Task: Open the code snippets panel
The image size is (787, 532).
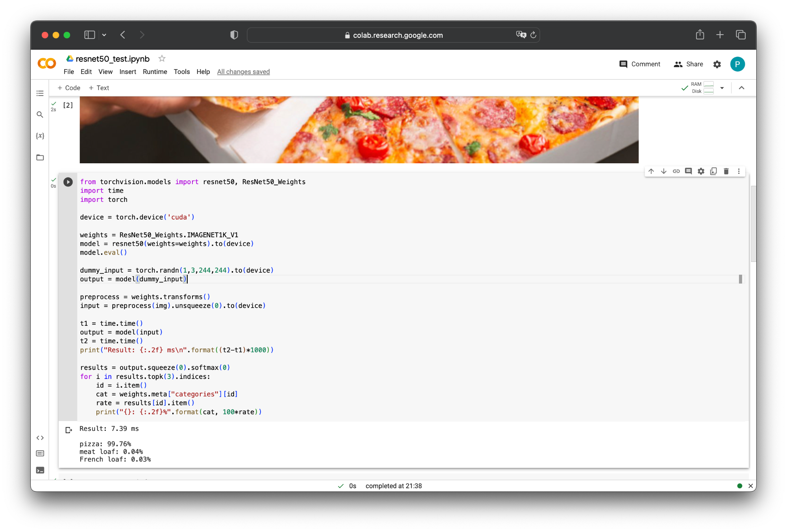Action: 40,438
